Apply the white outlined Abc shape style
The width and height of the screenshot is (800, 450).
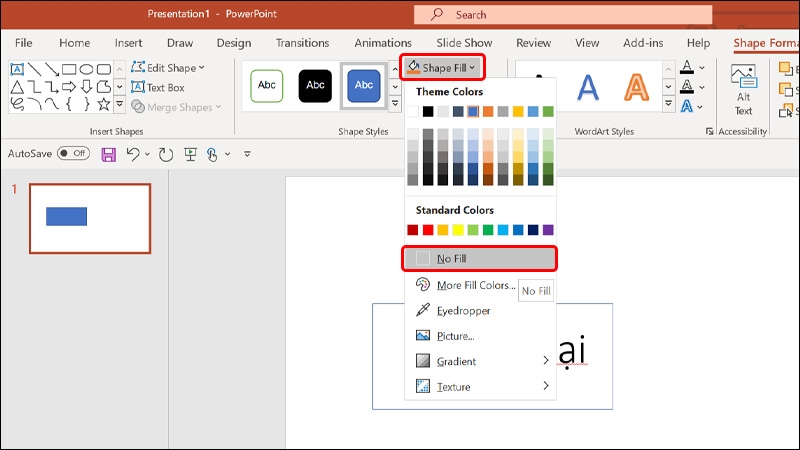pos(267,86)
